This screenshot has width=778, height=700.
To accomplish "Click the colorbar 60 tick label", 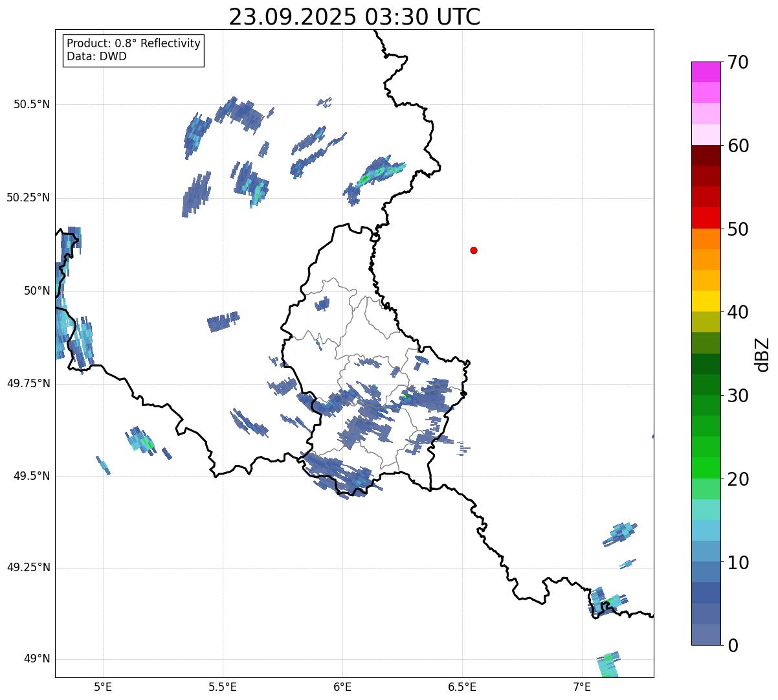I will (739, 146).
